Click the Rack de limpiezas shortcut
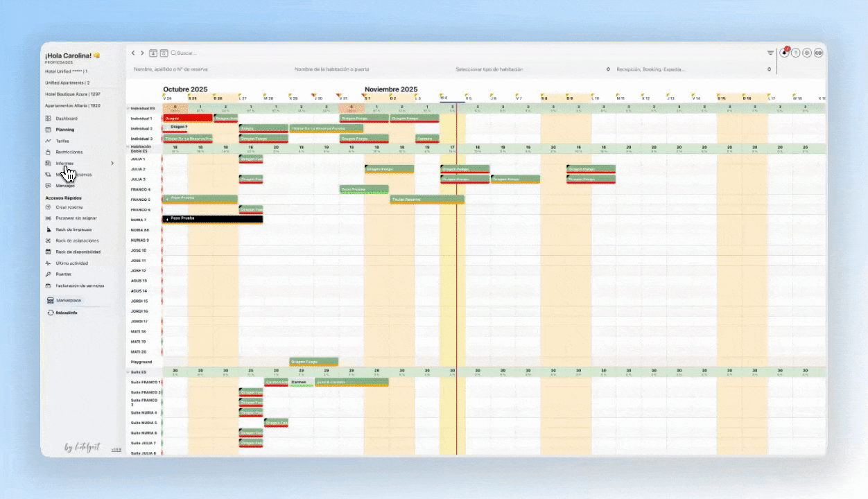 click(x=73, y=229)
